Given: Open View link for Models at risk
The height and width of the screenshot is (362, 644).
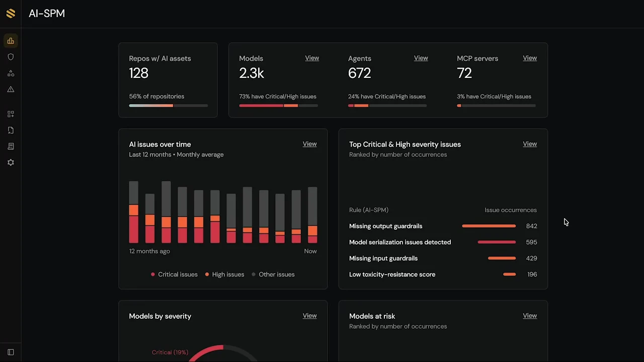Looking at the screenshot, I should (529, 315).
